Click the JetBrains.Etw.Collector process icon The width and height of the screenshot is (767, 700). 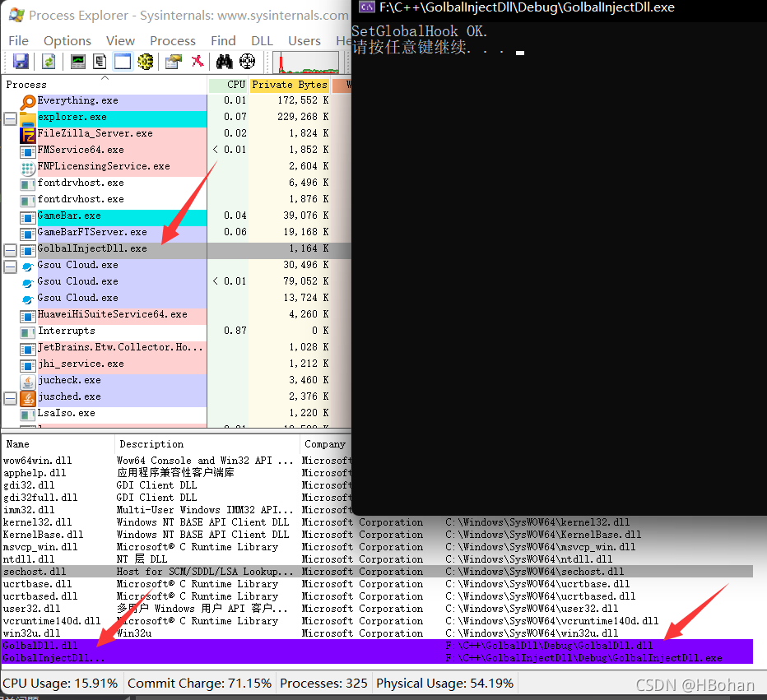28,349
